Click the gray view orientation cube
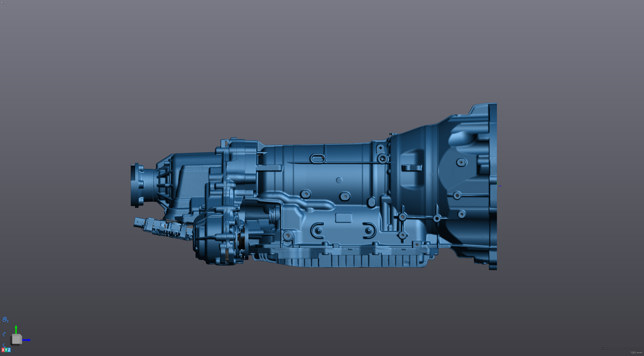This screenshot has width=644, height=356. coord(17,339)
